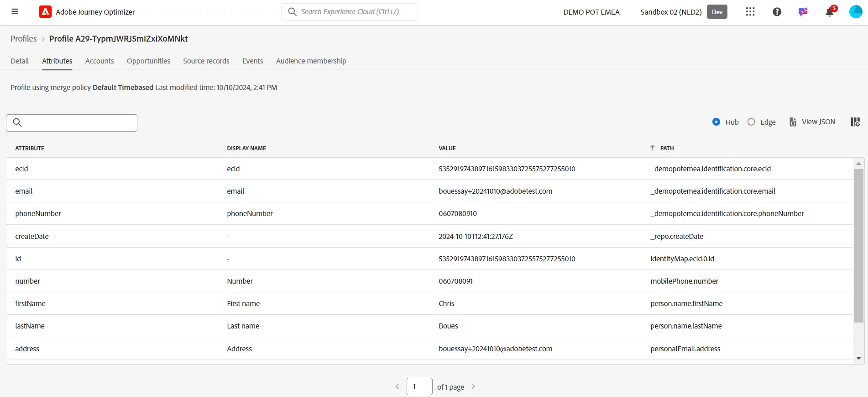The image size is (868, 397).
Task: Open the column settings icon
Action: pyautogui.click(x=855, y=122)
